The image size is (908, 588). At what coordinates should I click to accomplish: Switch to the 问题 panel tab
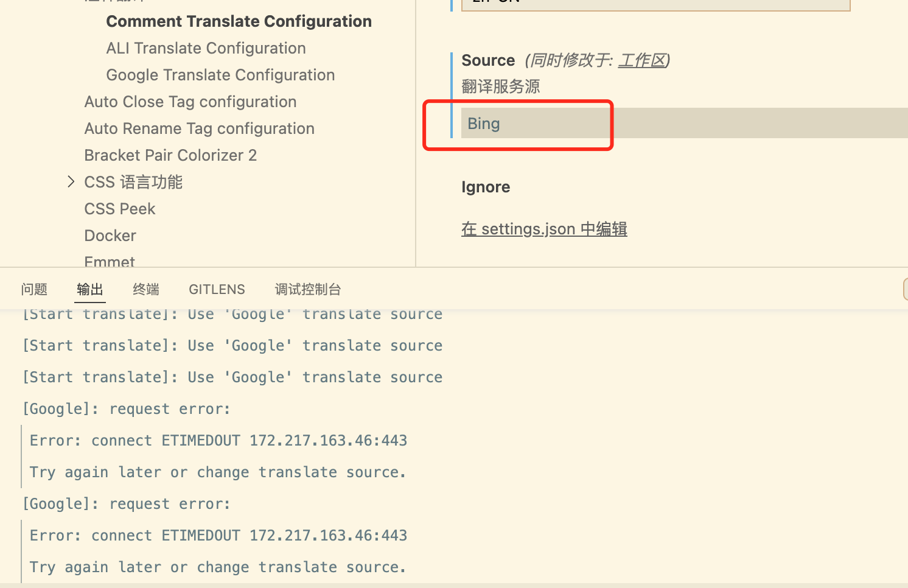(34, 289)
